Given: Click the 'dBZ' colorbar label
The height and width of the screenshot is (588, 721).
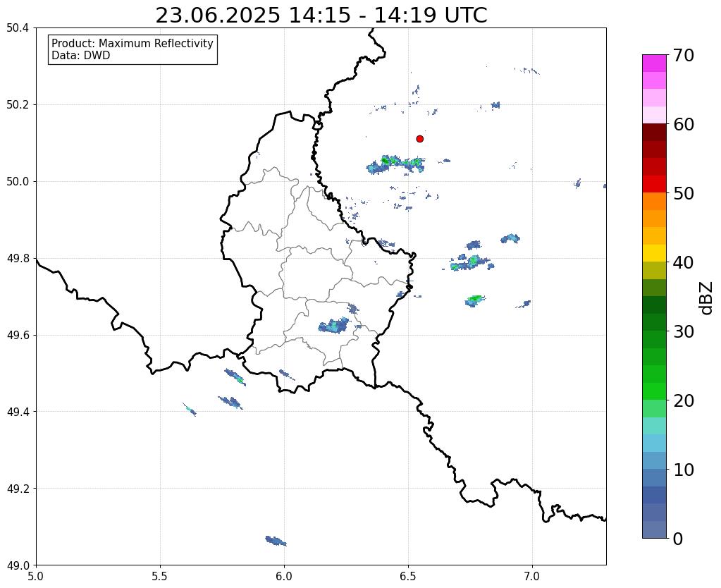Looking at the screenshot, I should click(707, 298).
